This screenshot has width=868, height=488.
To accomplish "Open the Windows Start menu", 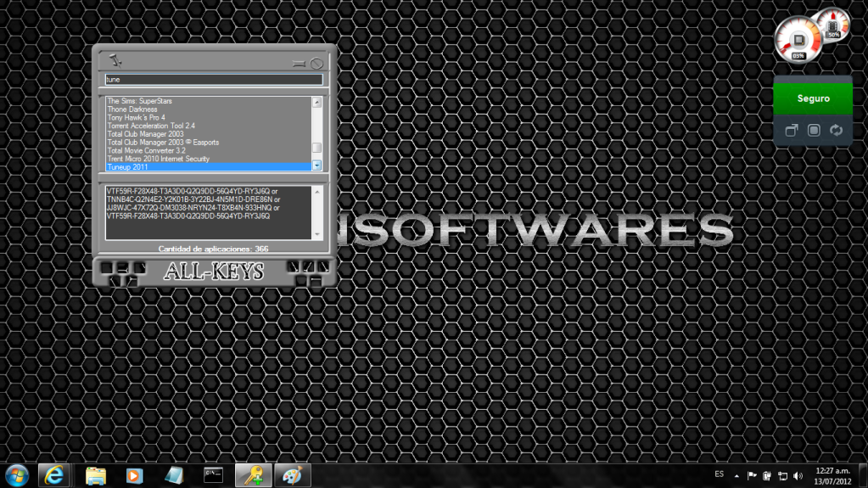I will tap(17, 475).
